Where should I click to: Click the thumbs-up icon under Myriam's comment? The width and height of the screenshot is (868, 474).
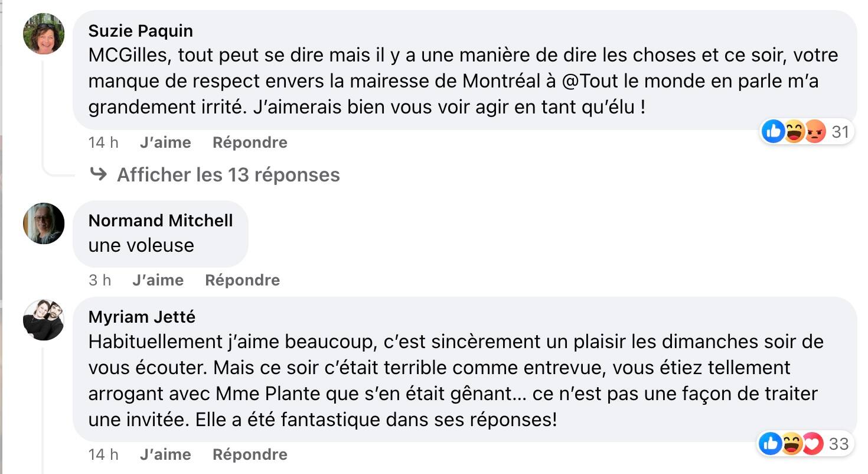[x=771, y=444]
